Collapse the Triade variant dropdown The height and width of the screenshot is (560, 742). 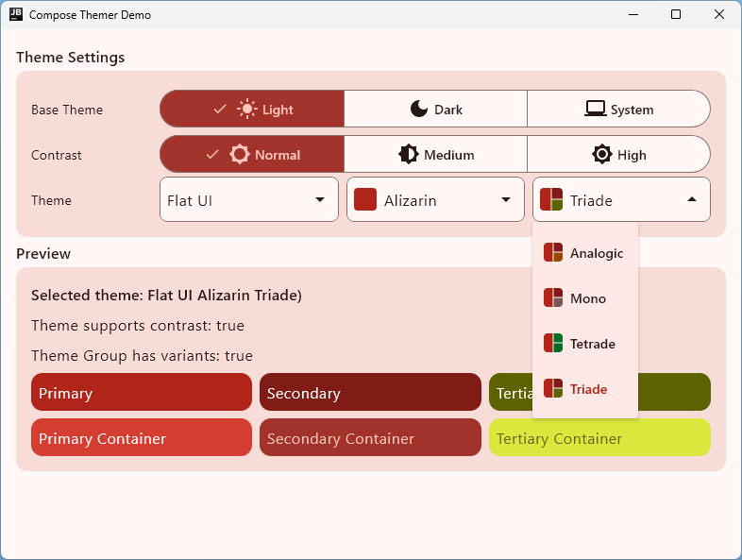tap(621, 200)
